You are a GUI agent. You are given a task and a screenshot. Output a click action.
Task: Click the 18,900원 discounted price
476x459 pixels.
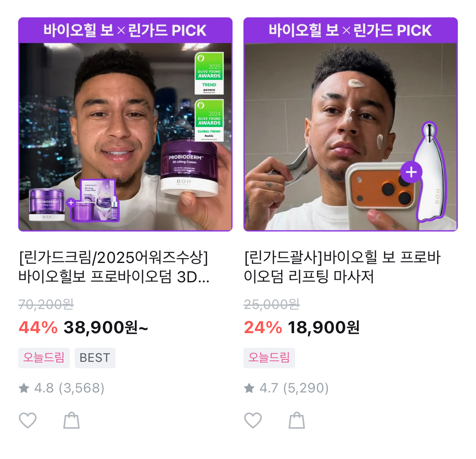pos(324,328)
